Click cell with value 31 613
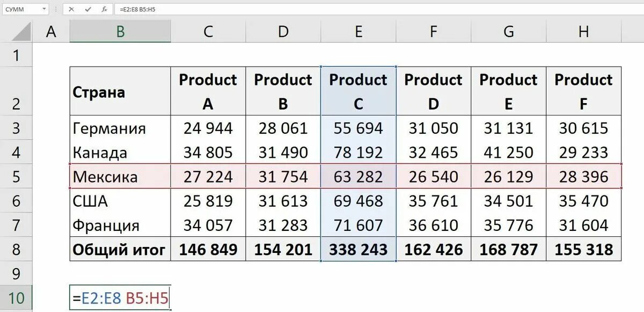 pos(283,200)
